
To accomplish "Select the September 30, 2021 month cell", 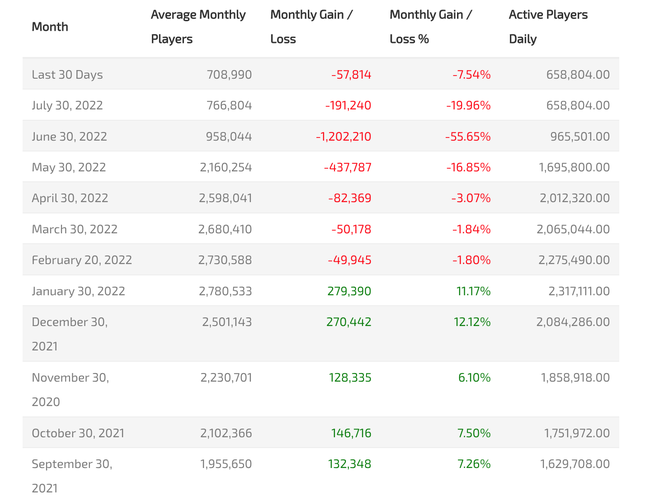I will 72,475.
